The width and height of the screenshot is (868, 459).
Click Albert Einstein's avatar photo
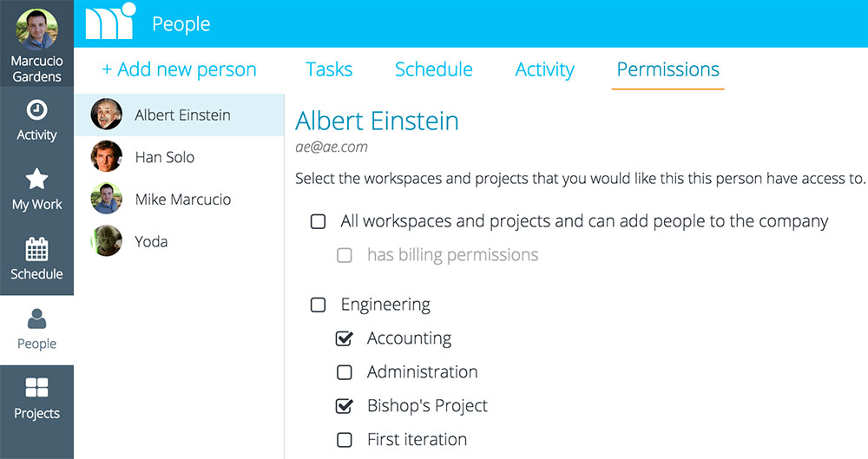(106, 115)
